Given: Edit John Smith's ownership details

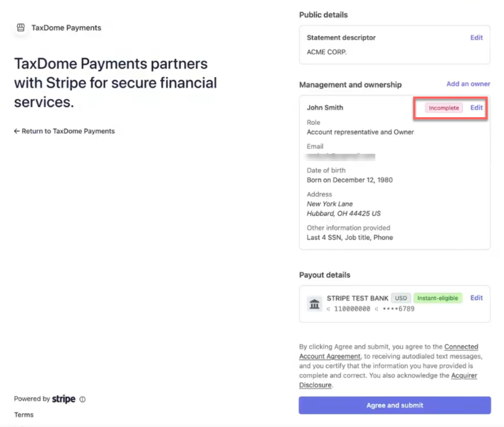Looking at the screenshot, I should [x=476, y=108].
